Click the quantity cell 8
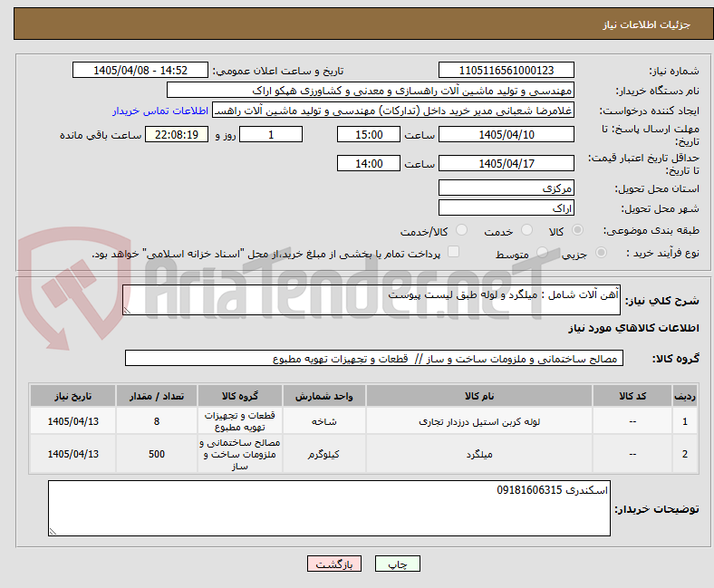The width and height of the screenshot is (714, 588). click(157, 421)
